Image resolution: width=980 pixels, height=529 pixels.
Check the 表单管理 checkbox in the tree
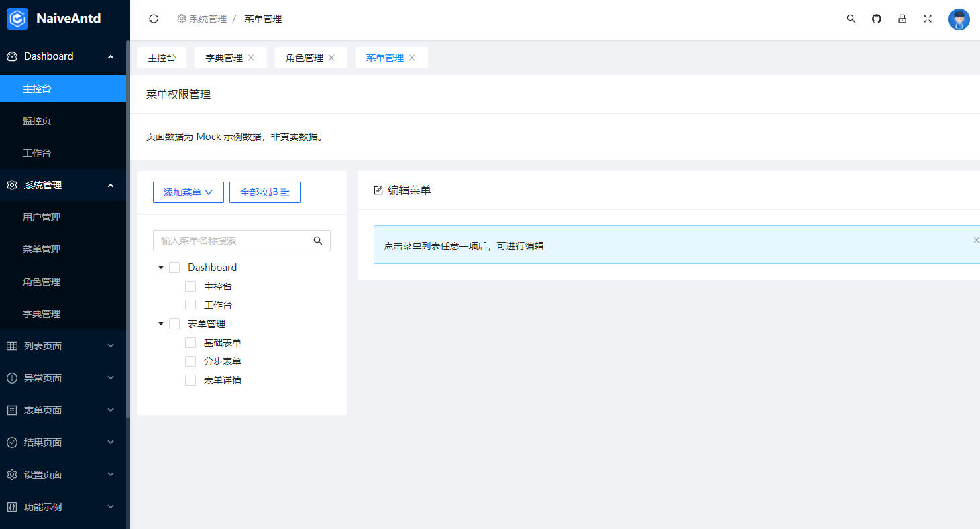click(174, 323)
